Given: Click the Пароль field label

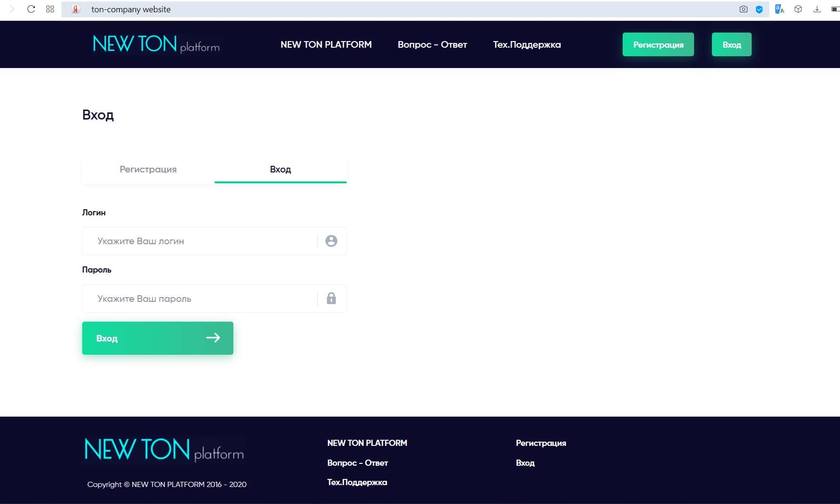Looking at the screenshot, I should (97, 270).
